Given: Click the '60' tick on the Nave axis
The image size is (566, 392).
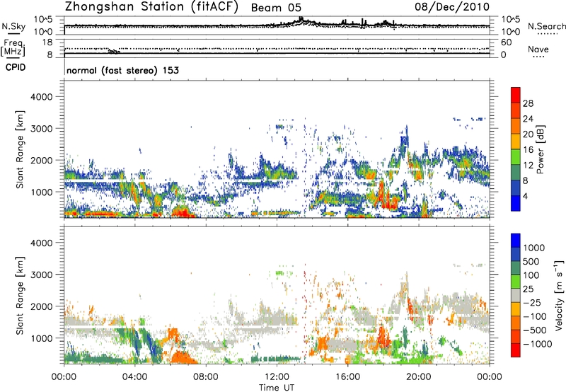Looking at the screenshot, I should pyautogui.click(x=506, y=42).
